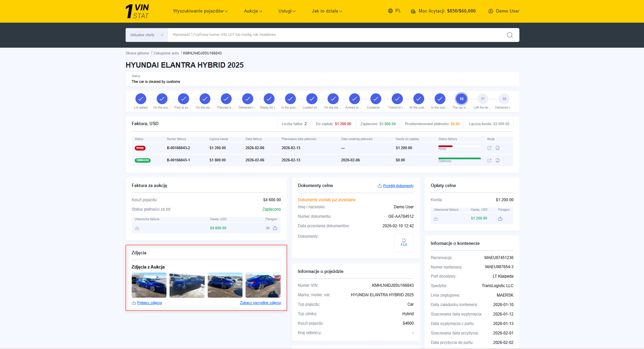Open the customs PDF FILE document

click(x=404, y=242)
